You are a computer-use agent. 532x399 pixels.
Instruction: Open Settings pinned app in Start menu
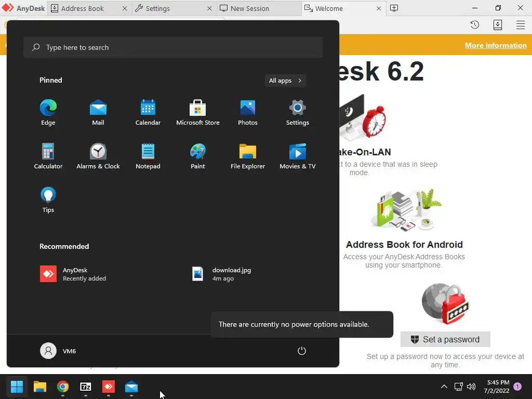click(298, 113)
